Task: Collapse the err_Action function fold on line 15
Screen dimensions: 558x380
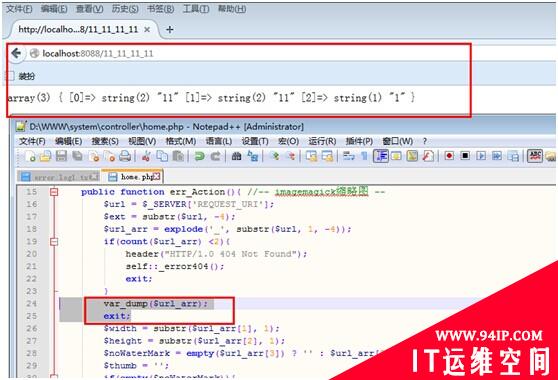Action: point(54,192)
